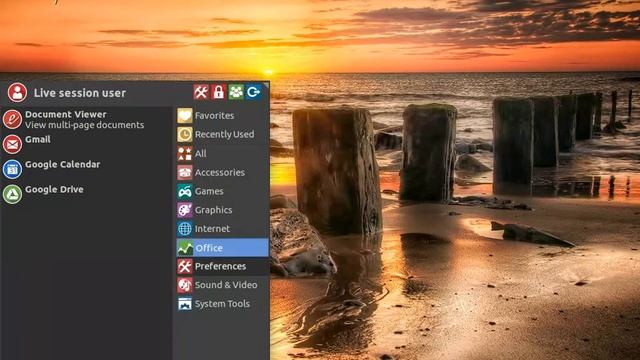This screenshot has height=360, width=640.
Task: Click the Graphics palette icon
Action: 184,210
